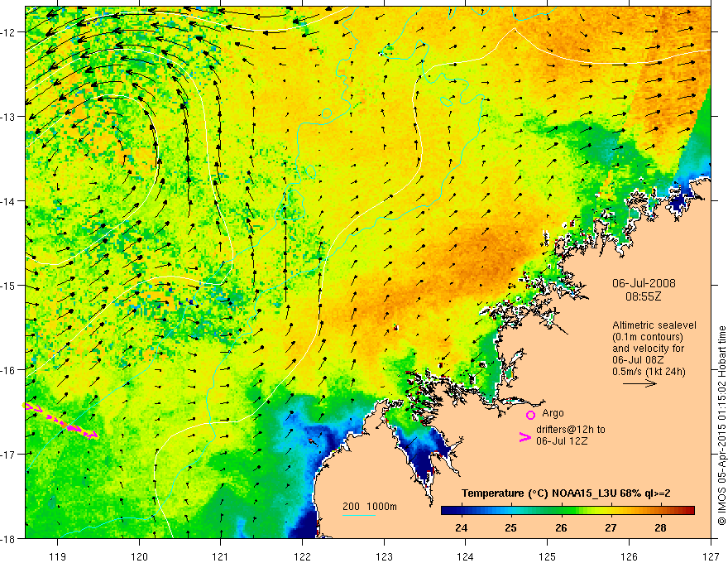The image size is (728, 563).
Task: Click the '24' color bar tick label
Action: [461, 527]
